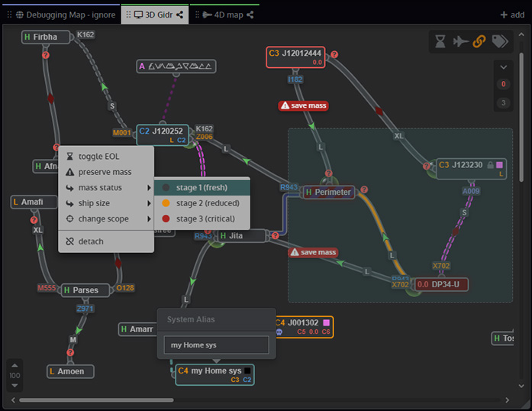Click the orange chain link icon
The width and height of the screenshot is (532, 411).
[479, 42]
